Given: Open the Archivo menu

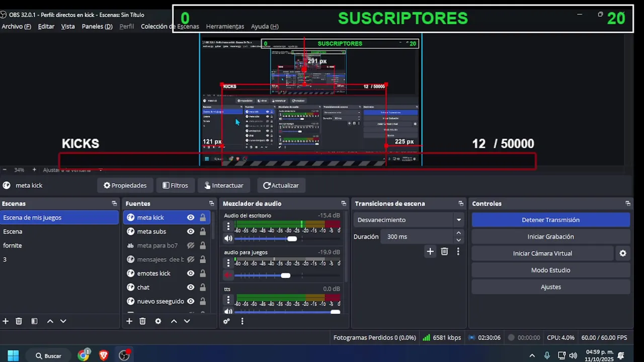Looking at the screenshot, I should coord(16,26).
